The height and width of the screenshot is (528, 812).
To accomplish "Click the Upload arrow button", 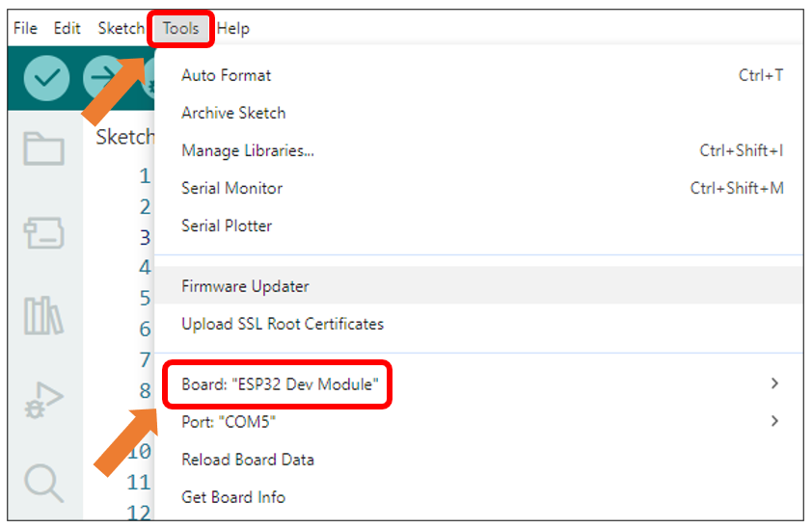I will pyautogui.click(x=104, y=78).
